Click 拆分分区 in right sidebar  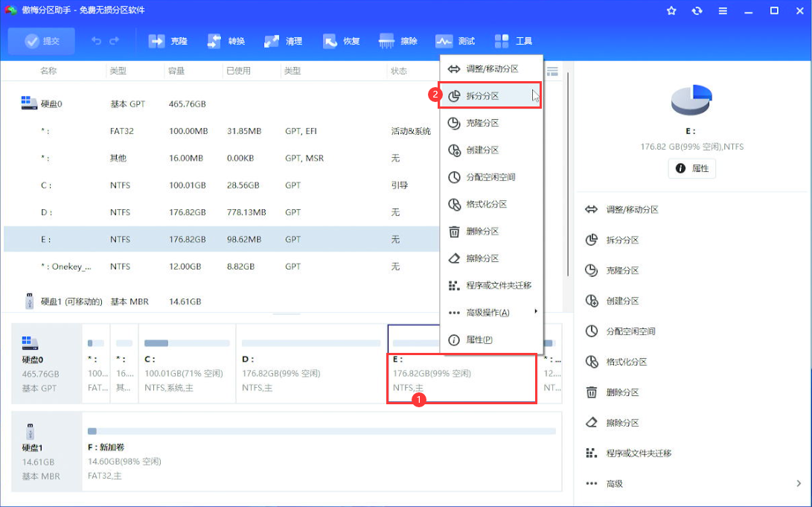612,240
